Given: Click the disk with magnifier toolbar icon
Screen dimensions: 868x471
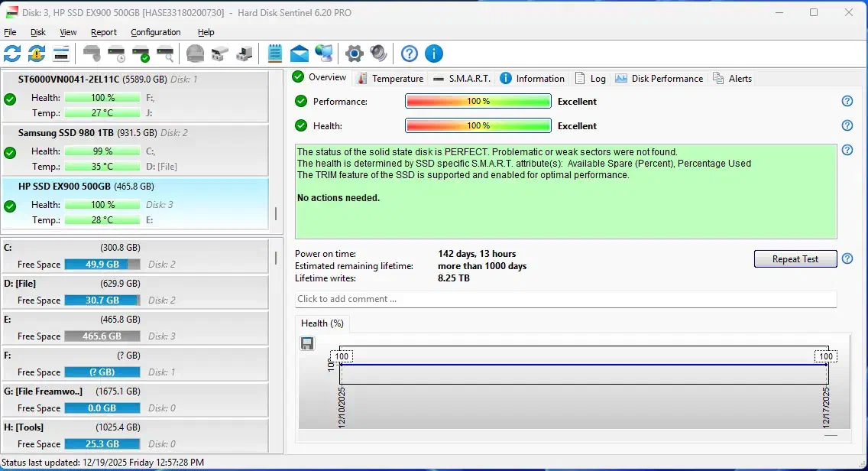Looking at the screenshot, I should coord(165,54).
